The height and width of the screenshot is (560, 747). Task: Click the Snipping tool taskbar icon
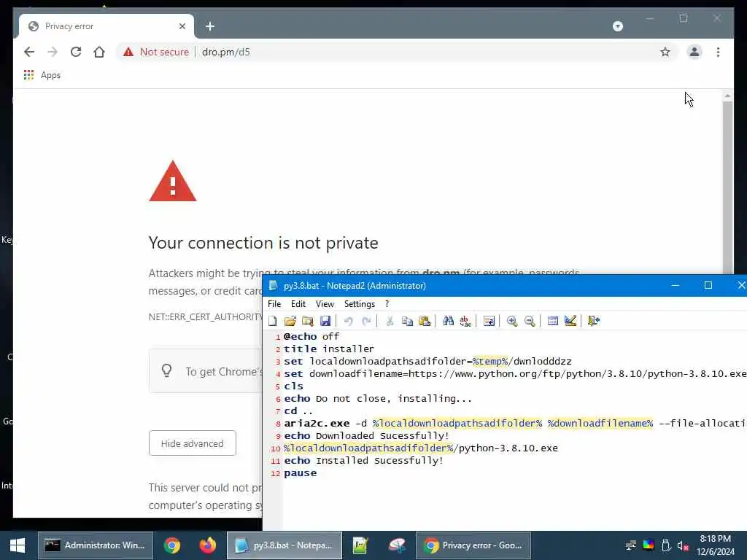[x=397, y=545]
